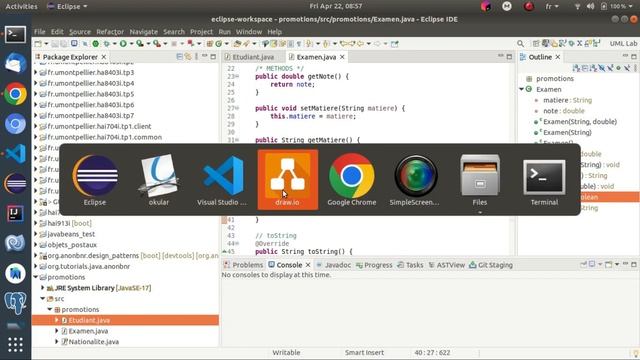Click the Coverage run toolbar icon
This screenshot has height=360, width=640.
[140, 44]
